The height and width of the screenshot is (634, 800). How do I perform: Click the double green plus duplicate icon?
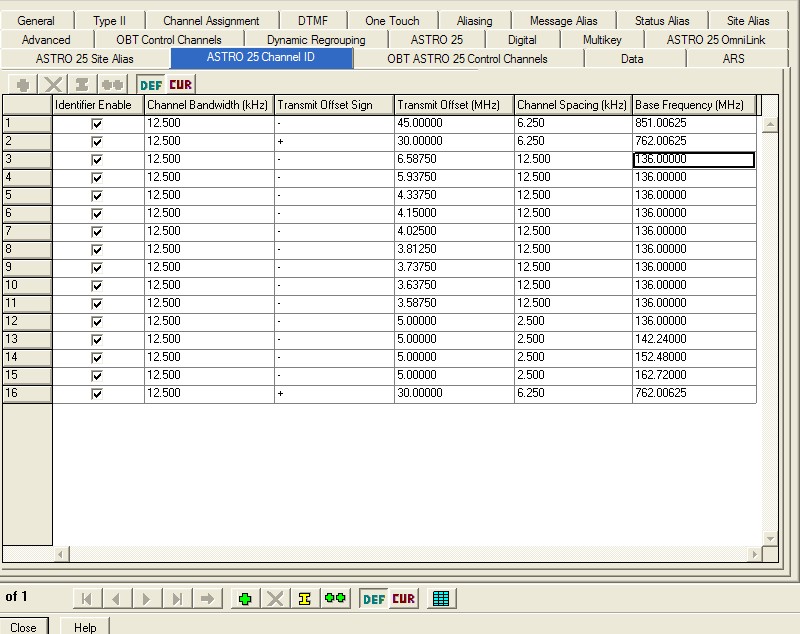click(335, 598)
